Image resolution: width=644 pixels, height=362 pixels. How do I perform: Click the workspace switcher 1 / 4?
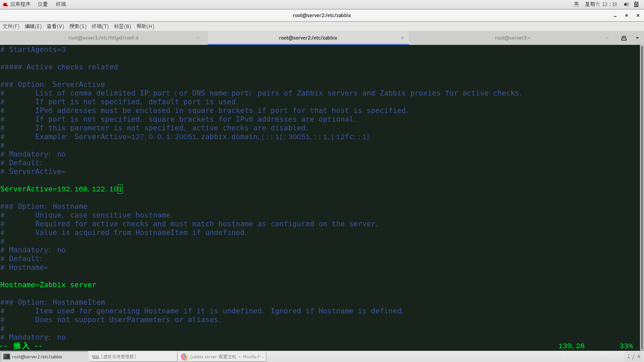click(634, 356)
